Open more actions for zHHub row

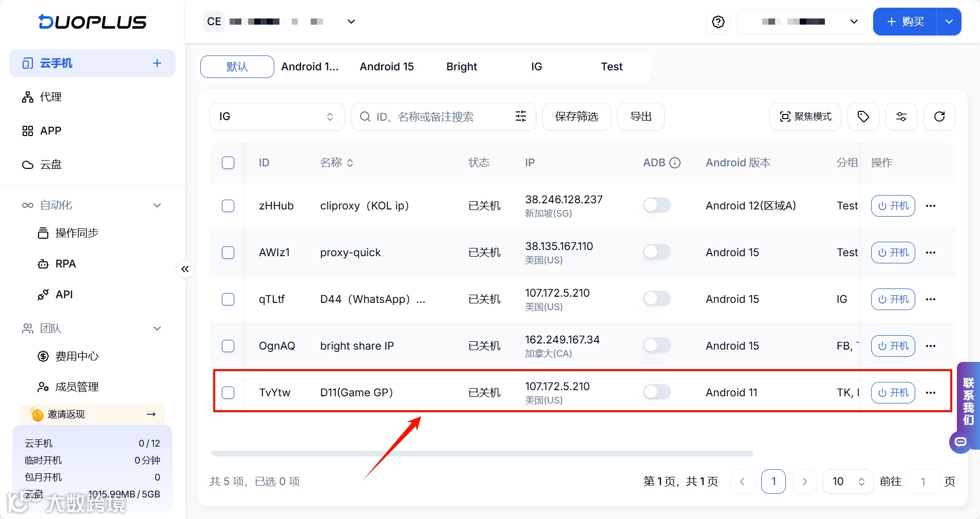tap(931, 206)
